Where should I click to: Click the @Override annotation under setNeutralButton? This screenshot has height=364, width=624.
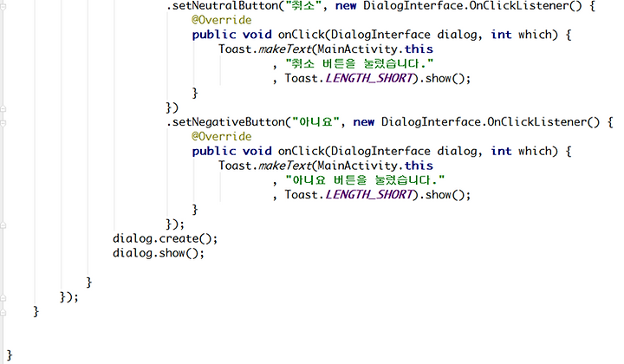pos(222,20)
